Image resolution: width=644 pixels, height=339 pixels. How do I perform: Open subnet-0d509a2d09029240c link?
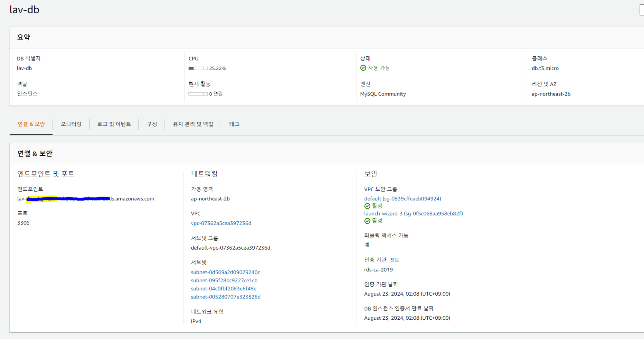pyautogui.click(x=225, y=272)
